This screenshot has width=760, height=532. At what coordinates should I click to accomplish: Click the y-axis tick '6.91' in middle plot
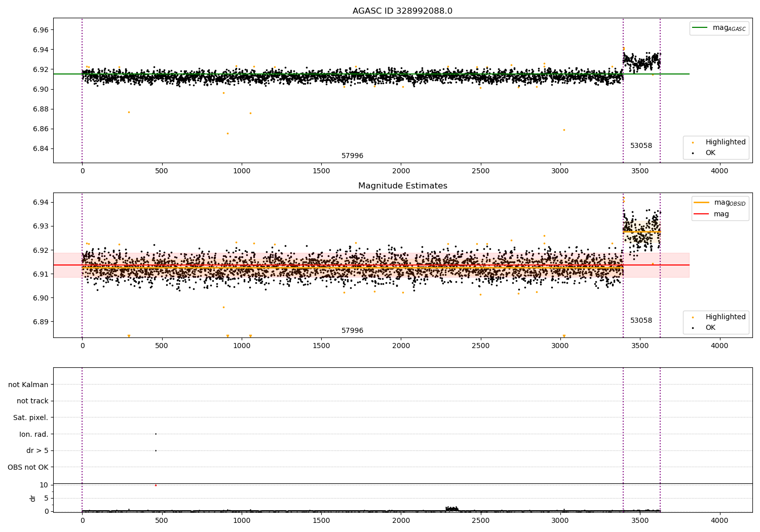click(40, 274)
